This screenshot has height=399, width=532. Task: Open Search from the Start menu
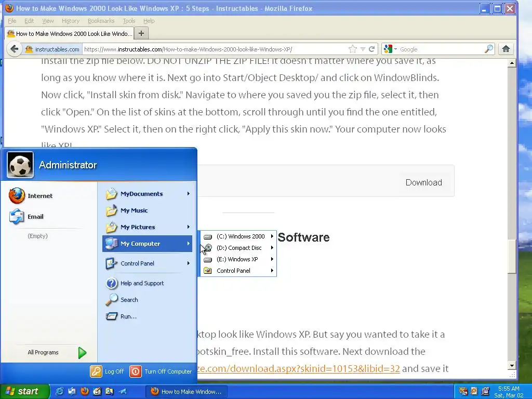122,300
